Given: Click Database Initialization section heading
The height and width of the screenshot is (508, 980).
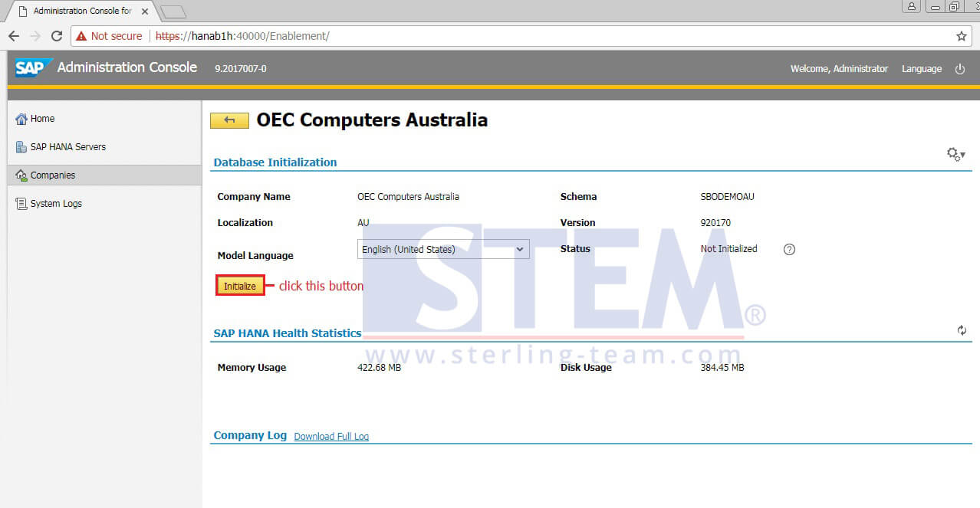Looking at the screenshot, I should (x=275, y=162).
